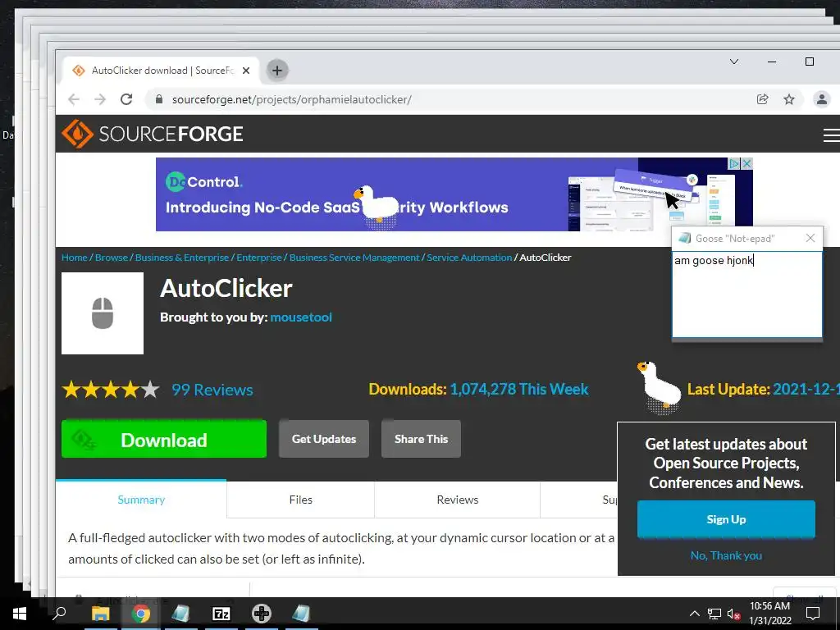Open File Explorer from taskbar
The height and width of the screenshot is (630, 840).
pyautogui.click(x=100, y=614)
